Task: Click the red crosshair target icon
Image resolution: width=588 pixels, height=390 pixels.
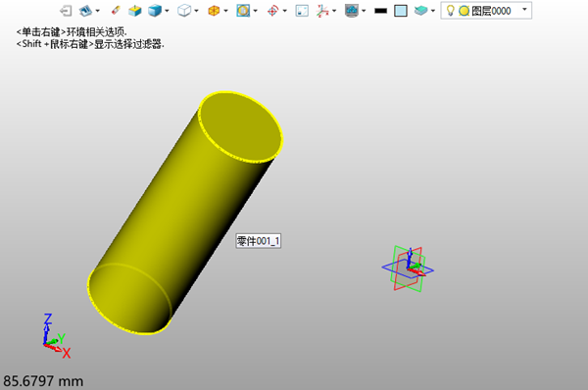Action: tap(272, 11)
